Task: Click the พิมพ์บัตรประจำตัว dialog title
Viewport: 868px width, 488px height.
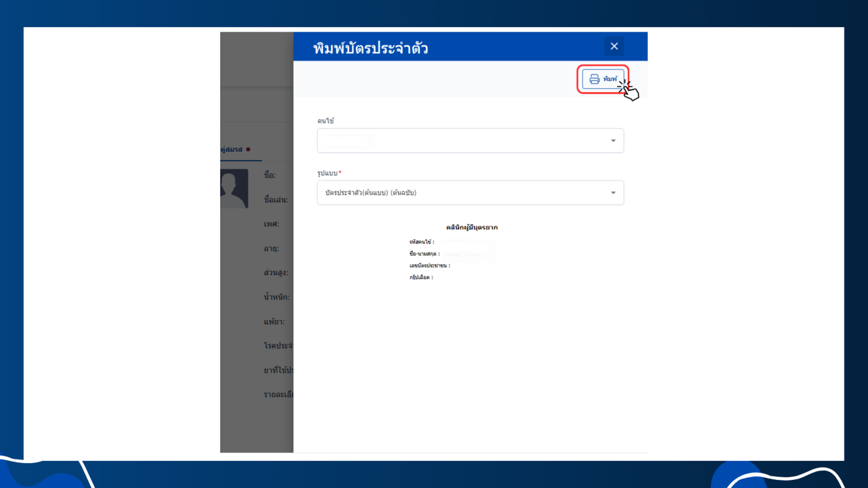Action: coord(371,48)
